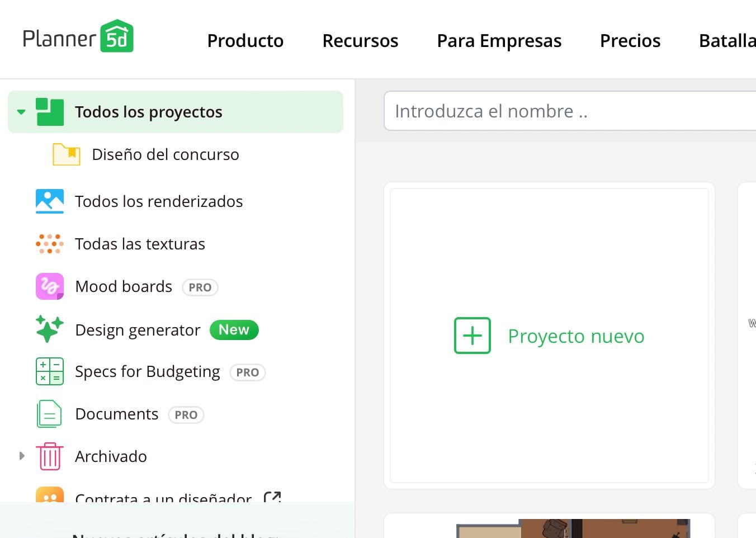
Task: Click the Planner 5D logo
Action: coord(78,35)
